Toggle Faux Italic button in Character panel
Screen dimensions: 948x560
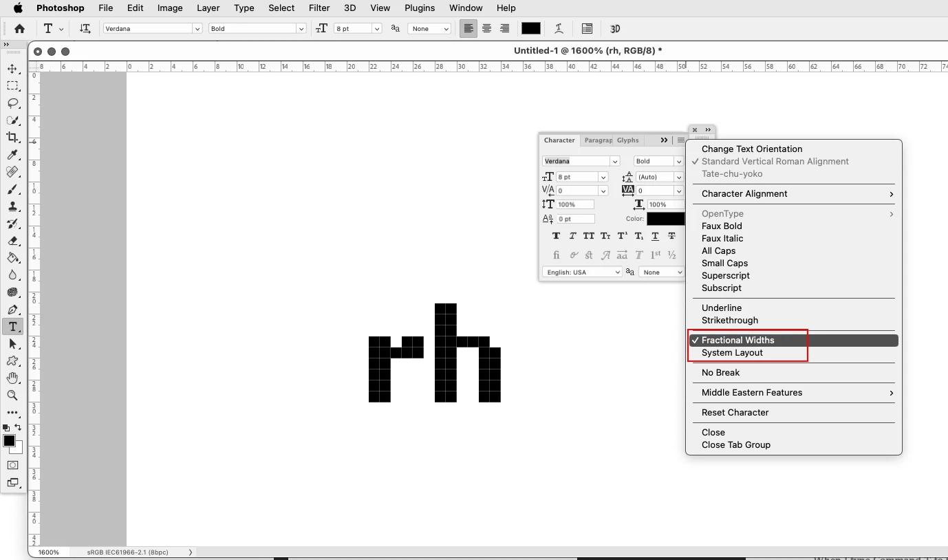[572, 236]
